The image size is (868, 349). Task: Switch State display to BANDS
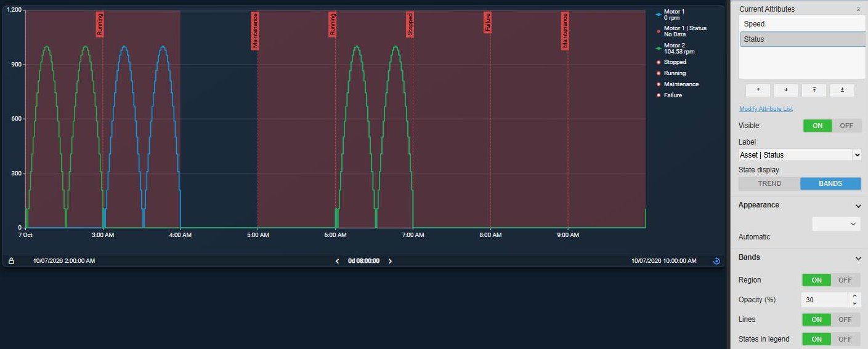coord(830,183)
